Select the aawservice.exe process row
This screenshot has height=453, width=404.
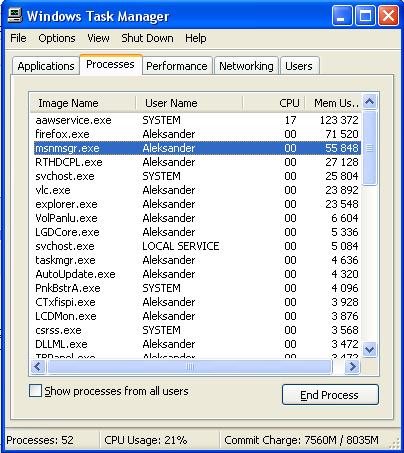197,120
